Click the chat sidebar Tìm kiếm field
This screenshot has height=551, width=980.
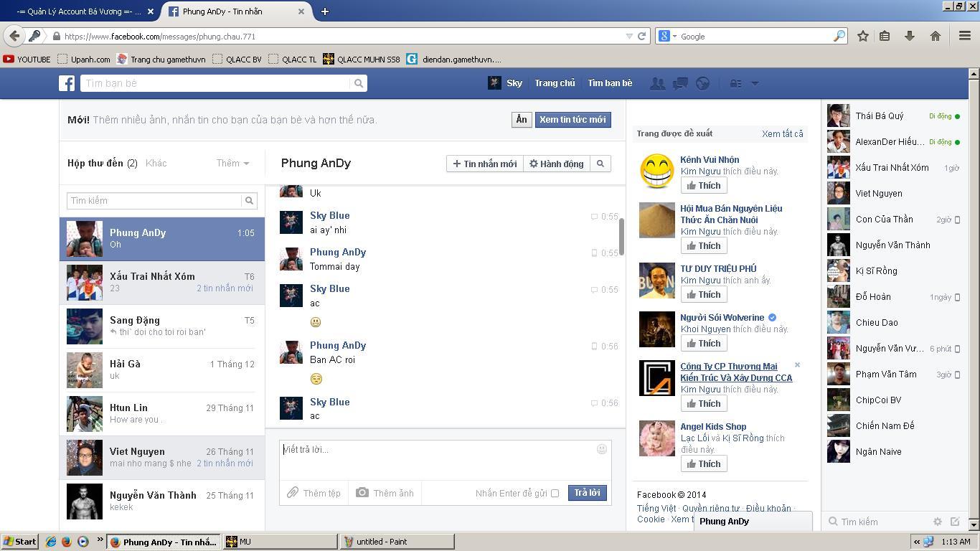click(877, 522)
